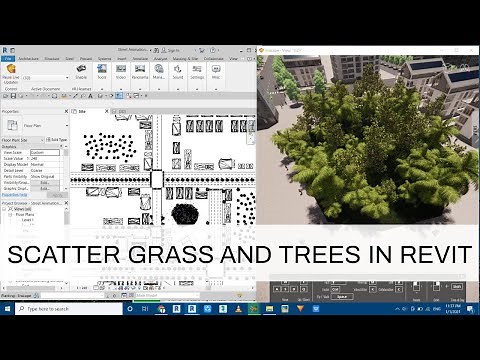Click the Misc ribbon icon
The width and height of the screenshot is (480, 360).
216,69
